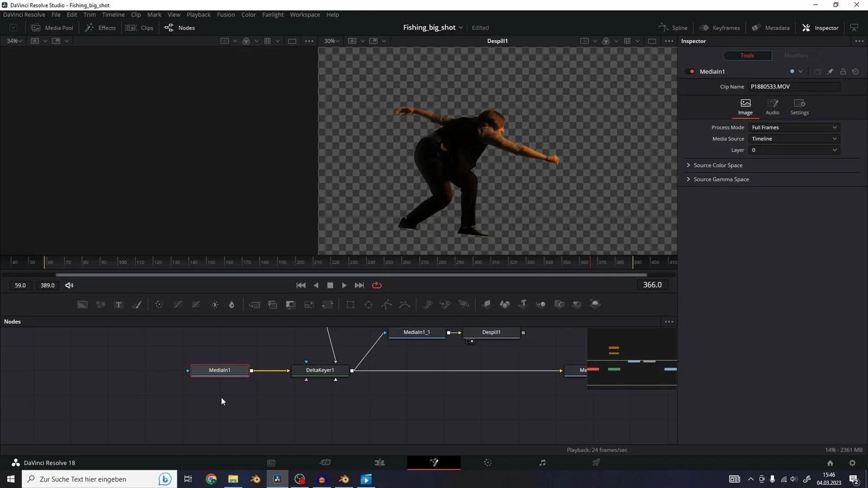Screen dimensions: 868x488
Task: Open the Fusion menu
Action: click(226, 15)
